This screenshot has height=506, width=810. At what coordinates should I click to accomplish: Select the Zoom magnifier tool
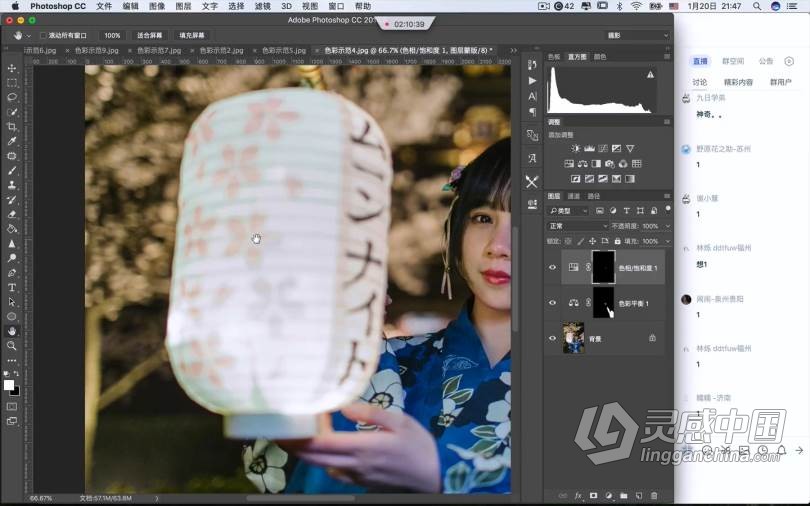click(11, 345)
